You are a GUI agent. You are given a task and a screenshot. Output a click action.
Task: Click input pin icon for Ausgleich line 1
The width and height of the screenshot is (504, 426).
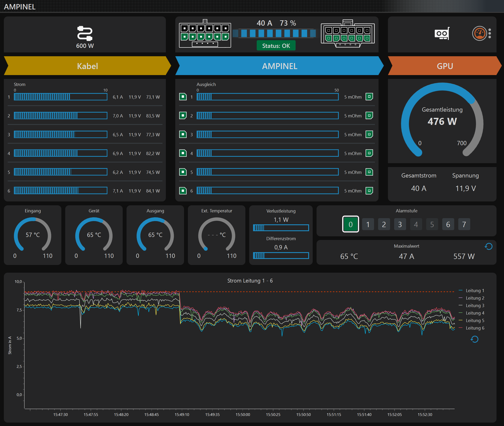183,97
